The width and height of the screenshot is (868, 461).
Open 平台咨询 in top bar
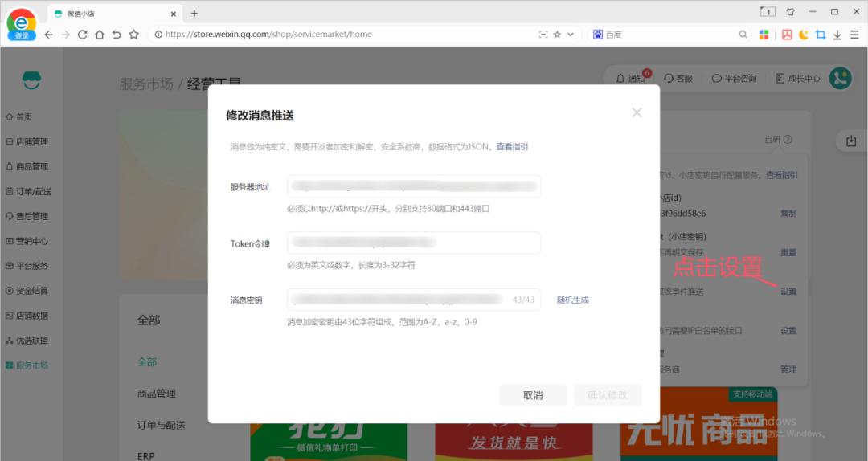click(734, 79)
